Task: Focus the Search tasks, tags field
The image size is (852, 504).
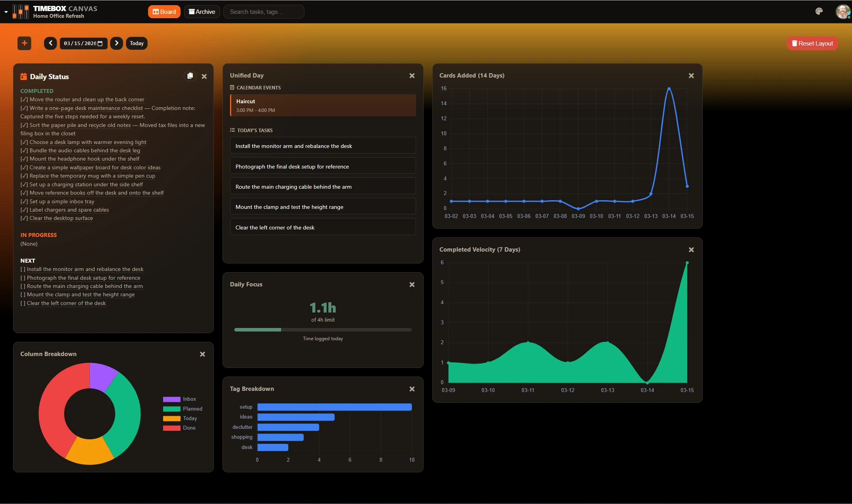Action: coord(264,12)
